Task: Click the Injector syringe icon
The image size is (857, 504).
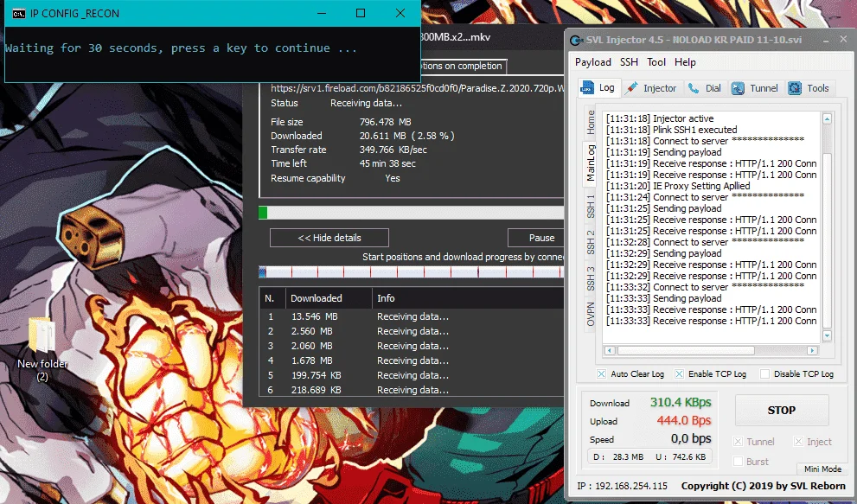Action: point(632,88)
